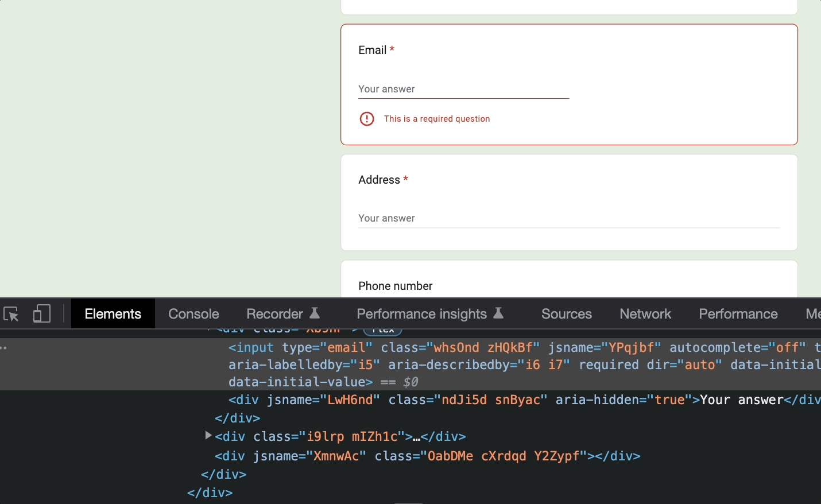Click the red asterisk beside the Email label

click(x=392, y=50)
